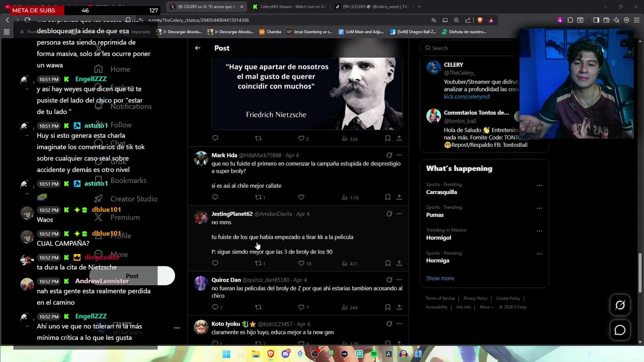
Task: Open more options for the Carrasquilla trend
Action: point(539,185)
